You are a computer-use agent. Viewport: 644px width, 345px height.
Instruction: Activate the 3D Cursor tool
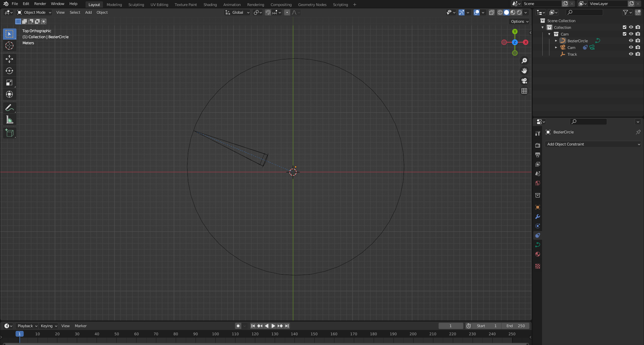(9, 46)
